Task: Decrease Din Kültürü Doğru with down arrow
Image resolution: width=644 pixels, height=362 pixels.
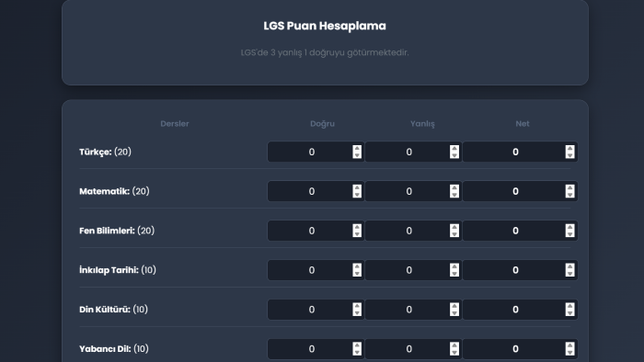Action: 357,312
